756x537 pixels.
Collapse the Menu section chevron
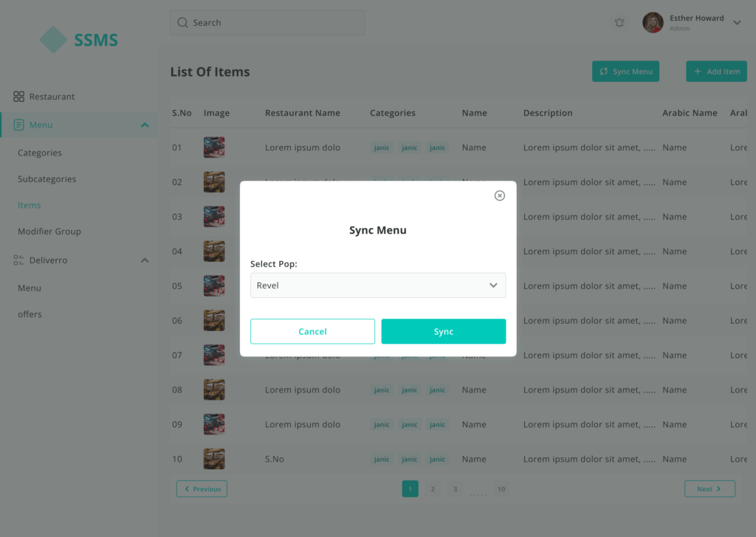tap(145, 125)
